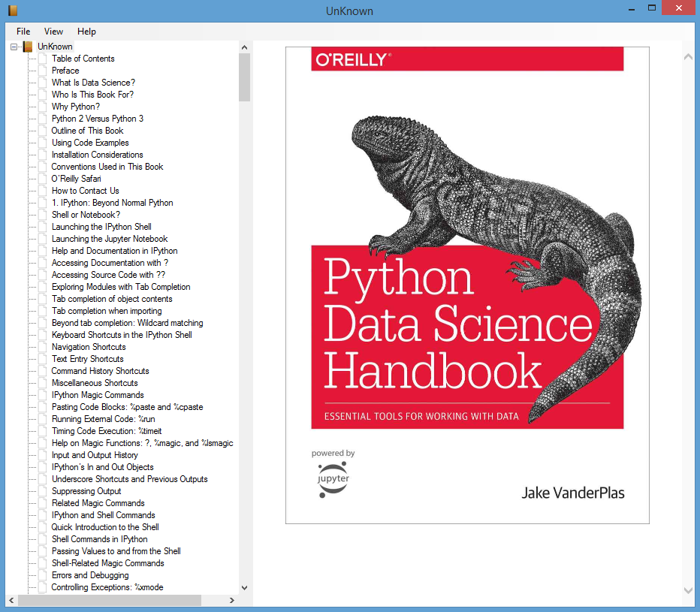Select 'IPython and Shell Commands'
700x612 pixels.
(103, 515)
